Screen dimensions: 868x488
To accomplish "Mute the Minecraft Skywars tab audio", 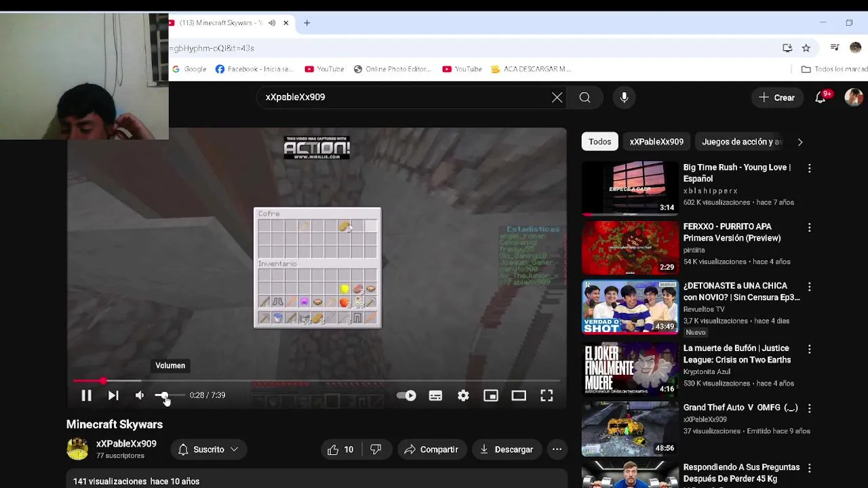I will 271,23.
